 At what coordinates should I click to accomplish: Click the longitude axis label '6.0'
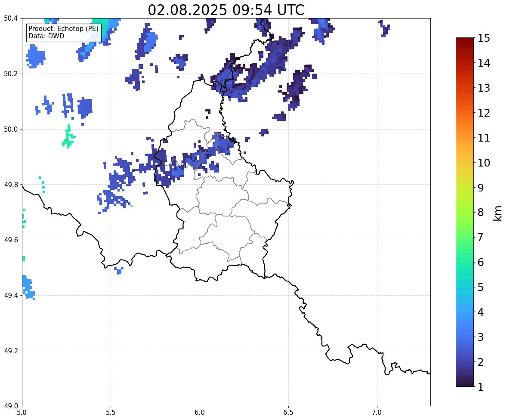tap(200, 413)
